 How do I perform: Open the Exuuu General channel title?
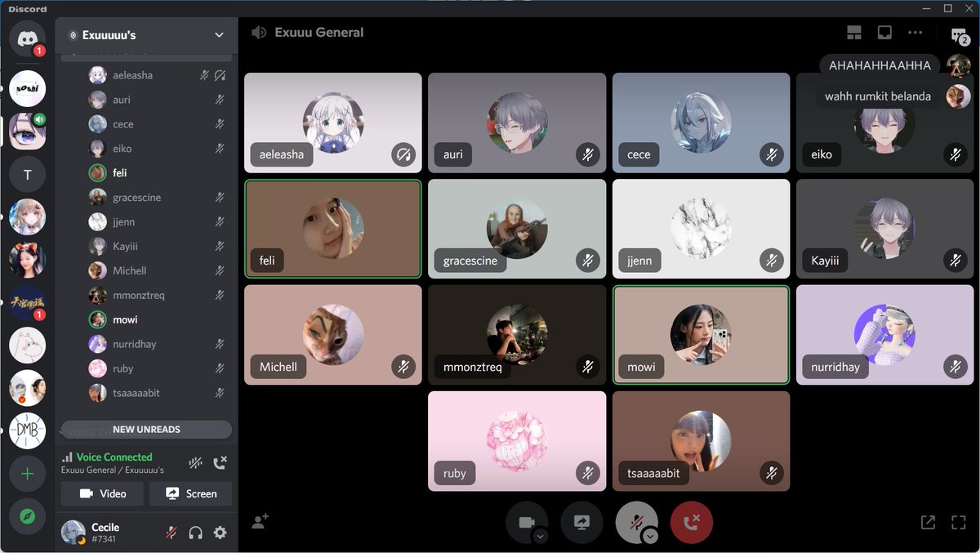(319, 33)
